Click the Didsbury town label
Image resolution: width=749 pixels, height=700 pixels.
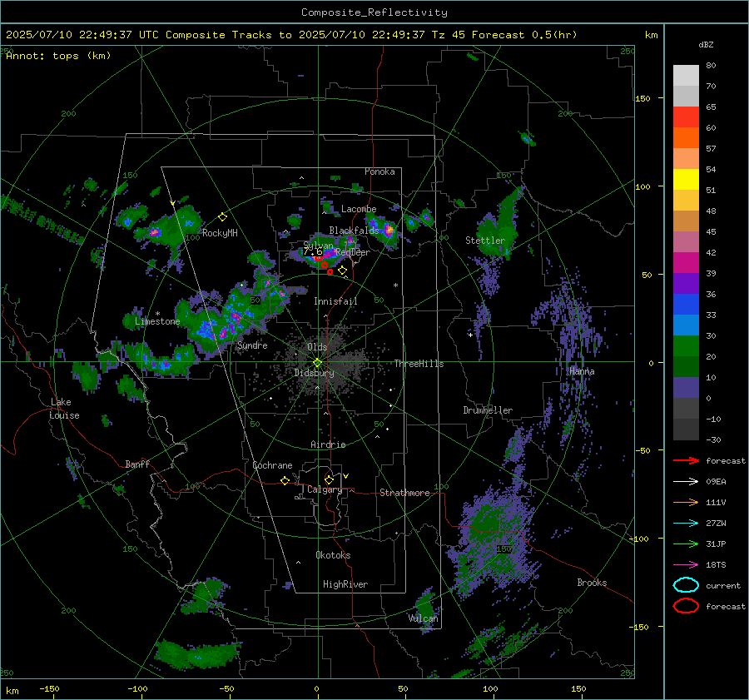click(x=314, y=373)
